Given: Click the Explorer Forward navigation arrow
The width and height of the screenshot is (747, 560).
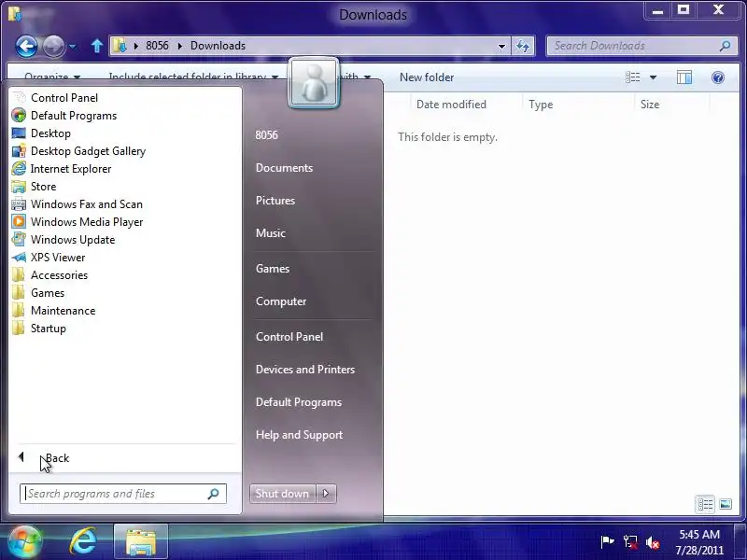Looking at the screenshot, I should (53, 46).
